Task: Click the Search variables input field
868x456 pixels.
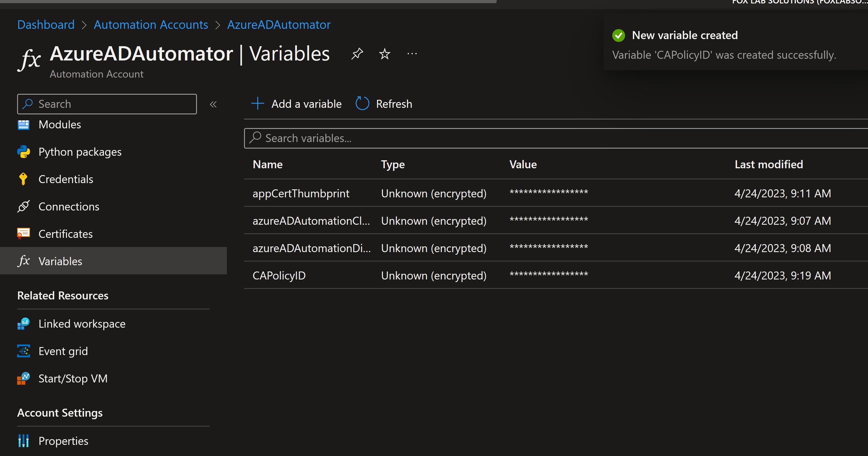Action: click(x=539, y=138)
